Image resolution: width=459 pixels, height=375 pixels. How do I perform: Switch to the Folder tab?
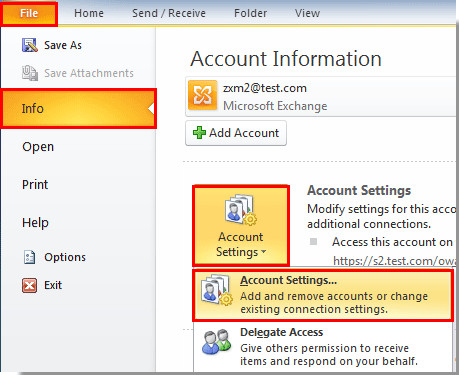point(250,13)
